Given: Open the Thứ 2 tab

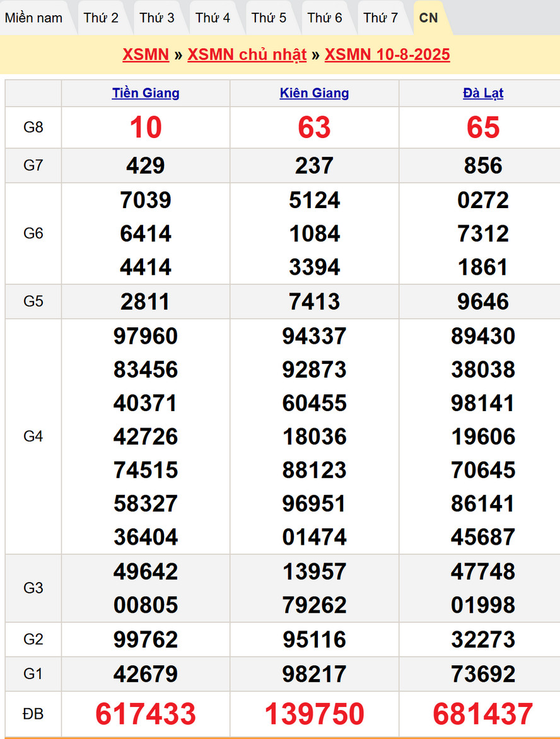Looking at the screenshot, I should click(101, 18).
